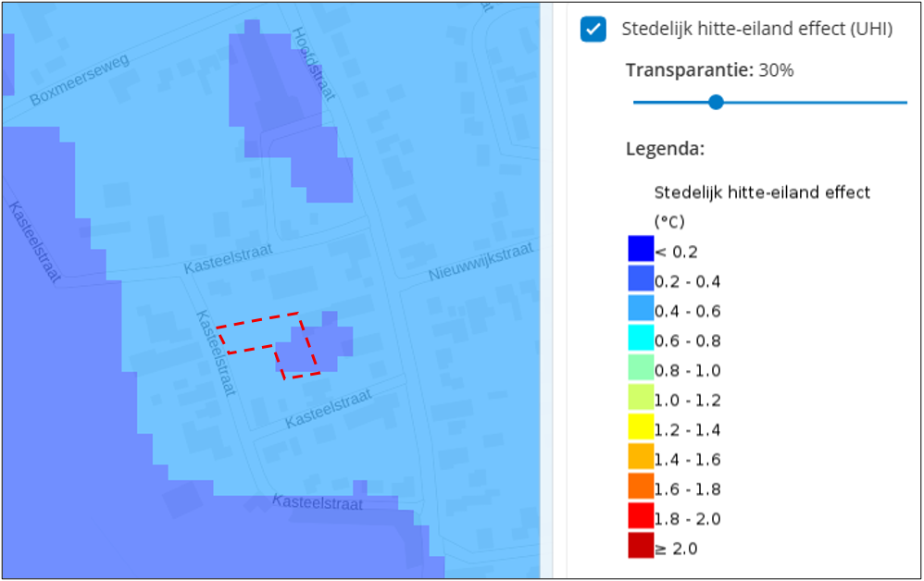Select the 1.0 - 1.2 legend swatch
924x581 pixels.
(641, 397)
